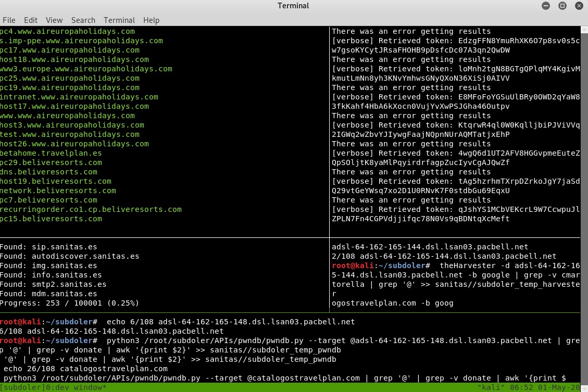
Task: Click token line starting 4wgQ6d1UT2AFV8HGGvpmeEuteZ
Action: coord(456,153)
